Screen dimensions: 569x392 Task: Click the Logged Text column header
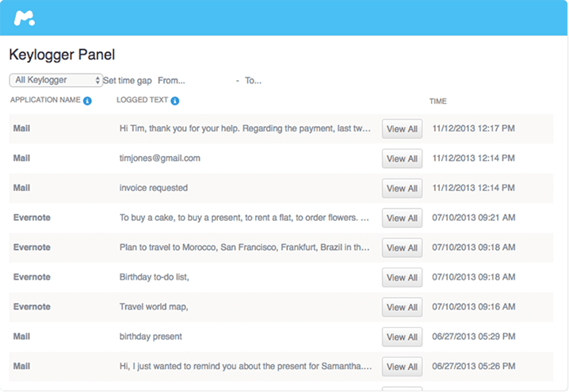point(142,101)
